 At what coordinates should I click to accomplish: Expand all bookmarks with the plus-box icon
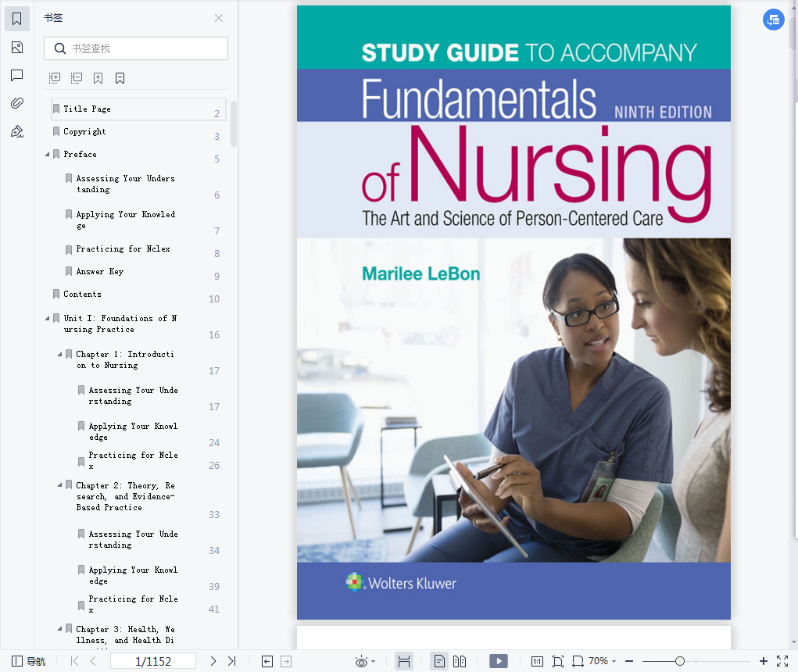(x=55, y=78)
